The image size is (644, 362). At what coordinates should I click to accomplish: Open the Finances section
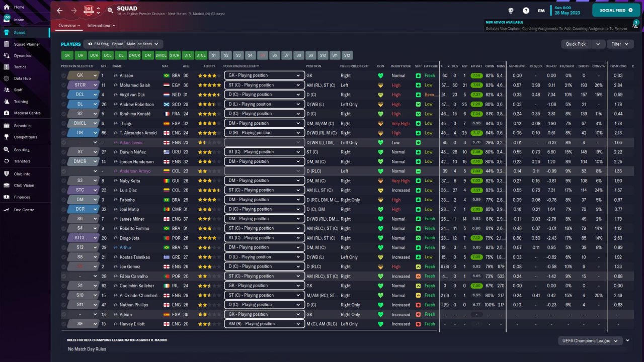(22, 197)
